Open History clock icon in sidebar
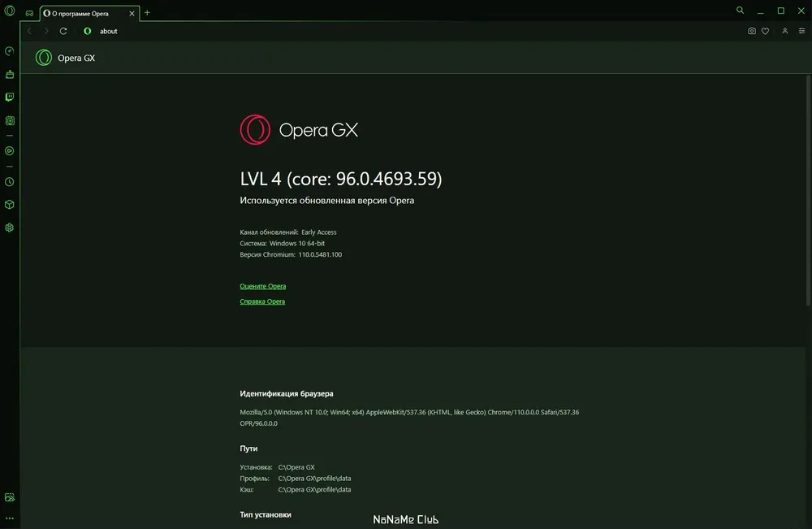This screenshot has width=812, height=529. (9, 182)
